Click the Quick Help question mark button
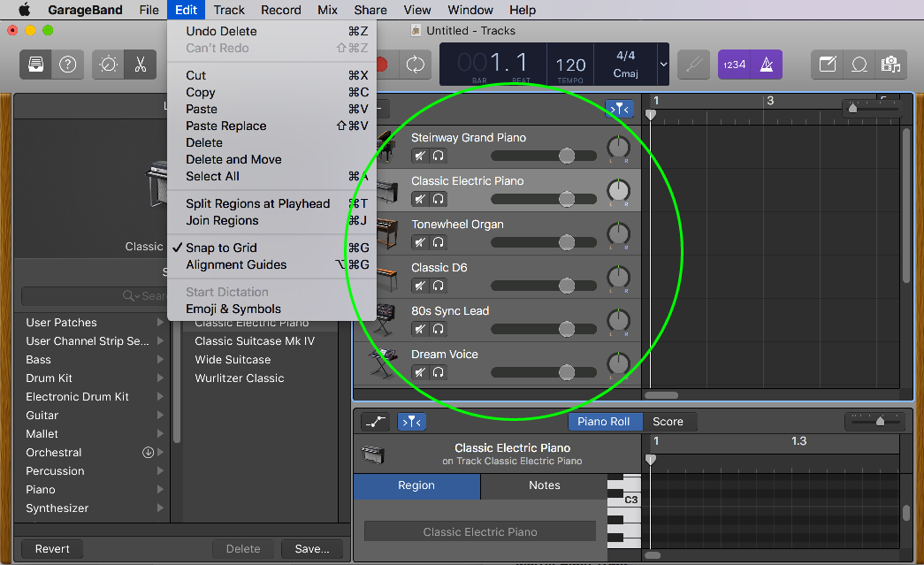This screenshot has height=565, width=924. (68, 65)
